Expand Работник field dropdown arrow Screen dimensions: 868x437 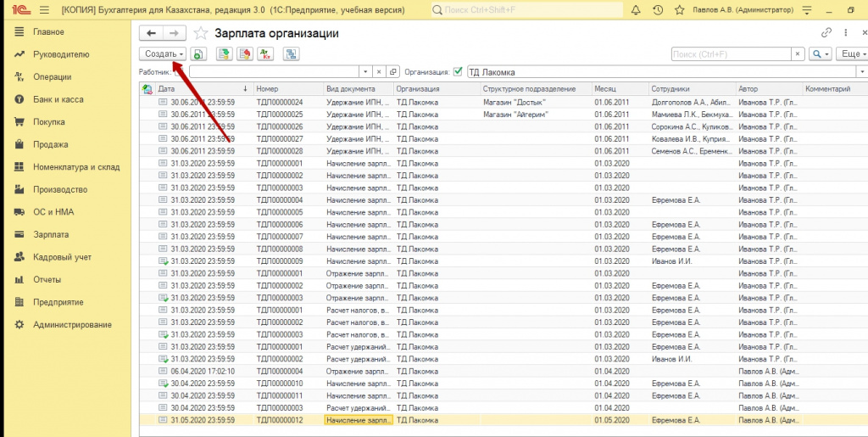(x=365, y=71)
